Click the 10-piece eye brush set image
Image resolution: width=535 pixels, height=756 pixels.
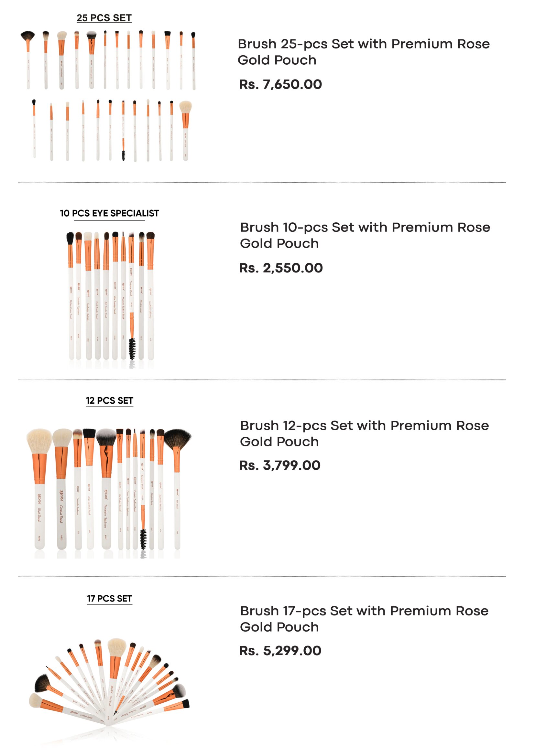pyautogui.click(x=110, y=299)
